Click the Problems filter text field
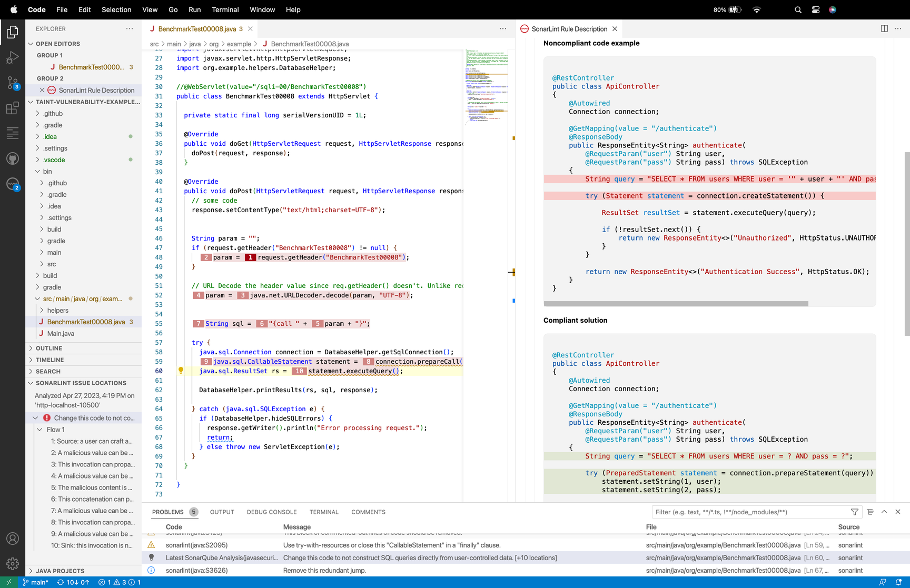Viewport: 910px width, 588px height. coord(748,512)
